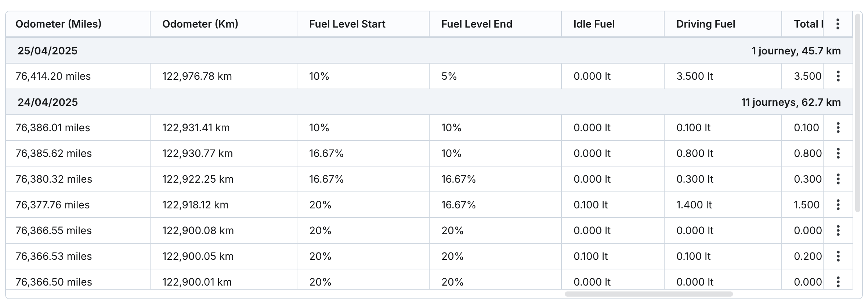This screenshot has width=868, height=308.
Task: Collapse the 24/04/2025 date group
Action: 48,102
